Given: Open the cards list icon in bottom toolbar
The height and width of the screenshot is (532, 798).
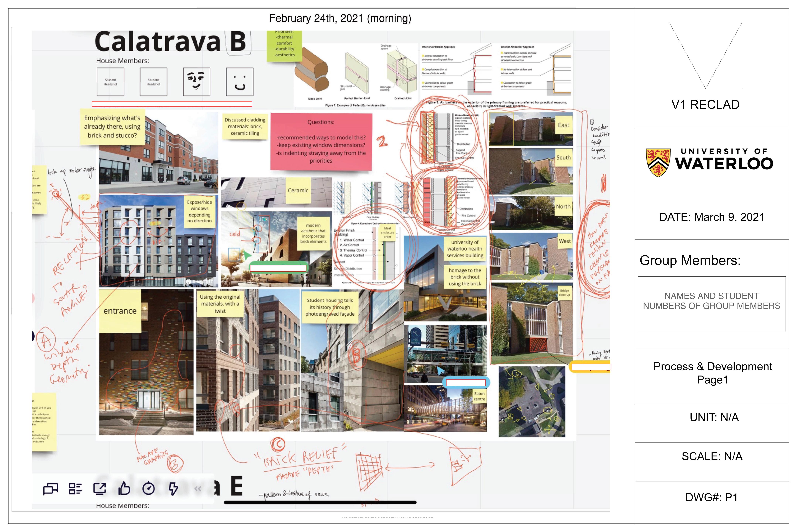Looking at the screenshot, I should 75,489.
